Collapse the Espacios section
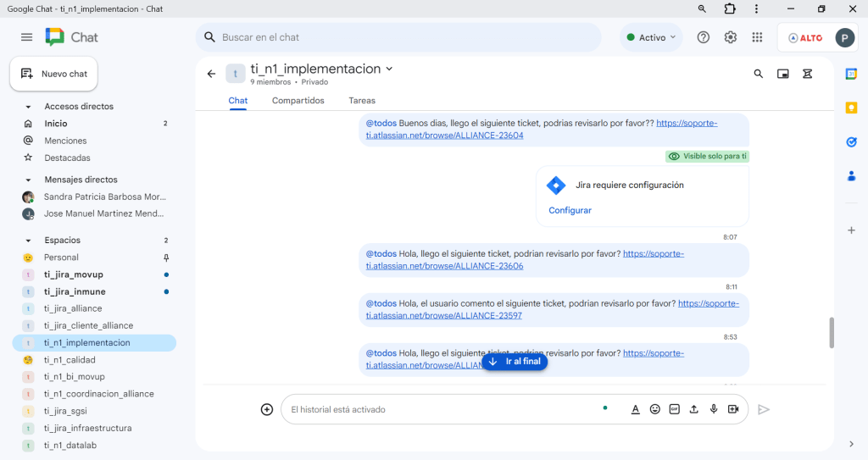The width and height of the screenshot is (868, 460). click(x=28, y=241)
